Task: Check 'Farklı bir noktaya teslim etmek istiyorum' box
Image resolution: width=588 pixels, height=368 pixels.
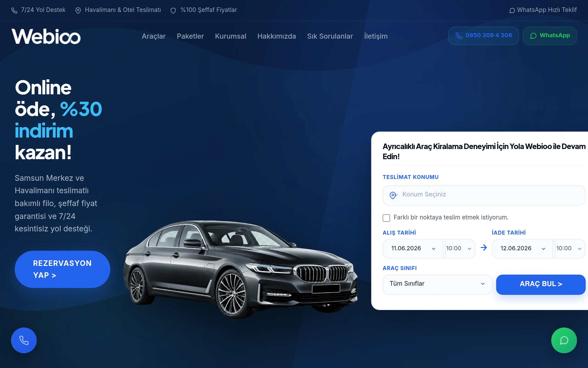Action: tap(386, 218)
